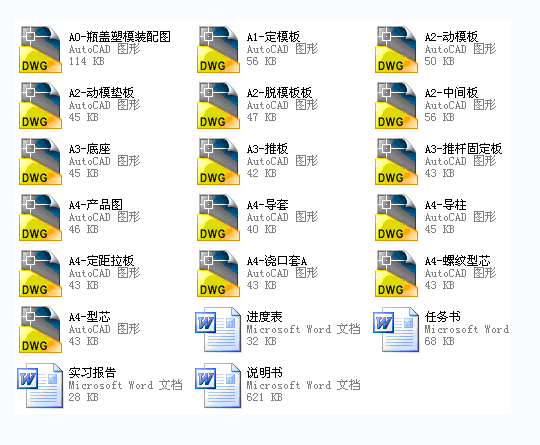Select the A3-推杆固定板 DWG icon

[x=396, y=162]
